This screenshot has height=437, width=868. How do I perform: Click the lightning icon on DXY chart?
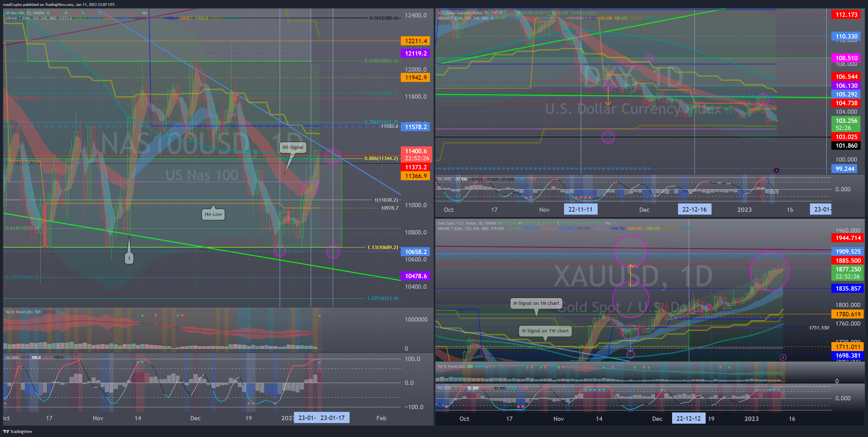pyautogui.click(x=776, y=170)
